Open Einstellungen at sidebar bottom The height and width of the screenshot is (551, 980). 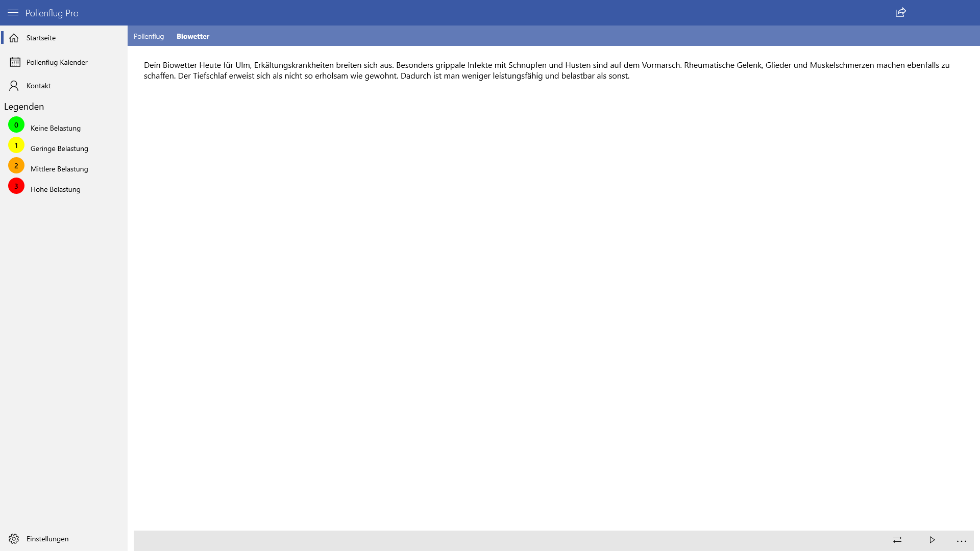pos(47,539)
